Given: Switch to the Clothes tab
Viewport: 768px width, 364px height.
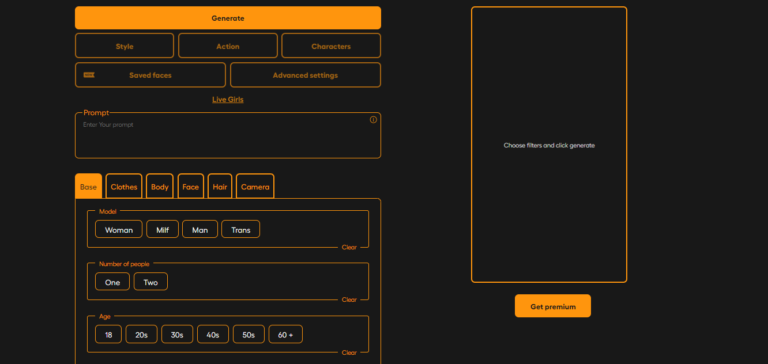Looking at the screenshot, I should [x=124, y=186].
